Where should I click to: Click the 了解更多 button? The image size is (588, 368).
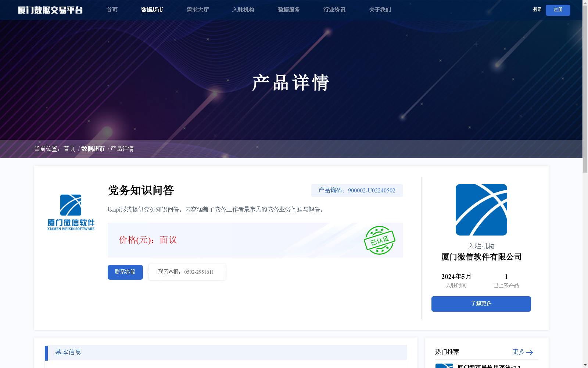(481, 304)
